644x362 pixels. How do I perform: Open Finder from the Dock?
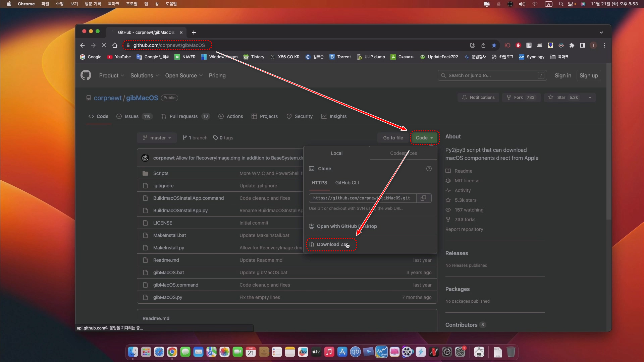coord(133,352)
